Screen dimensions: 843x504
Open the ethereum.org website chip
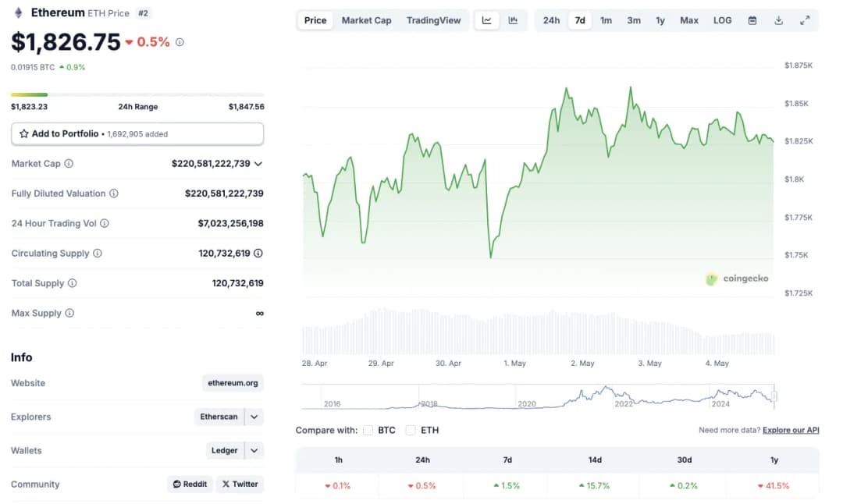pos(233,383)
